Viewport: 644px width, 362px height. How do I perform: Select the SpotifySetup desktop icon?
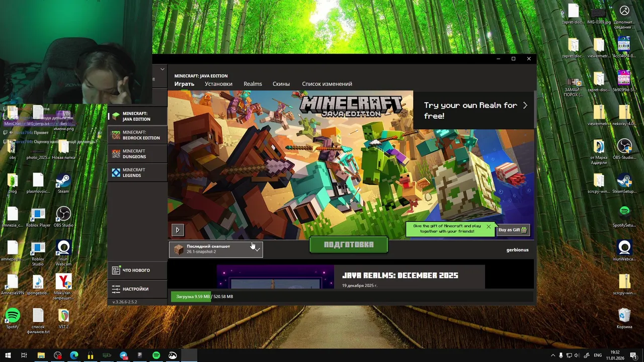tap(624, 217)
